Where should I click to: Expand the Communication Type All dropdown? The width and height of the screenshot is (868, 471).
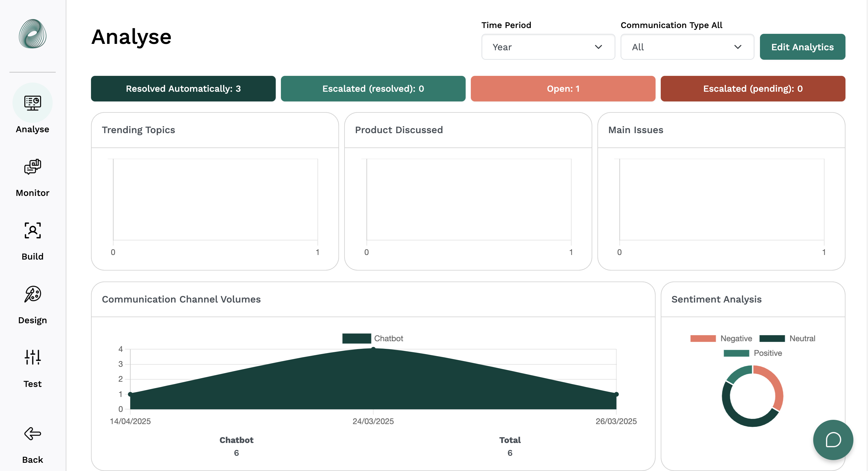(x=687, y=47)
